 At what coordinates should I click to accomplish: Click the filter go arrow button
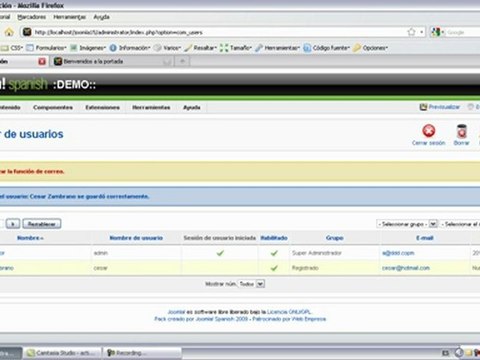click(x=13, y=224)
